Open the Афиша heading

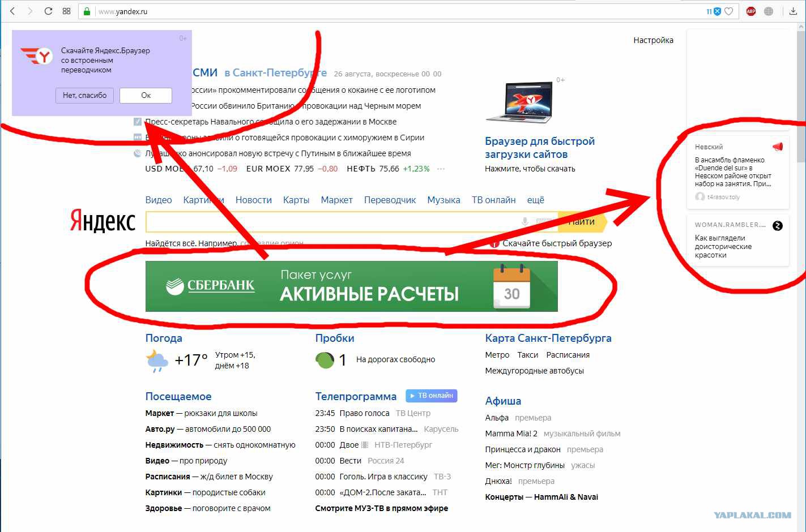pos(503,401)
